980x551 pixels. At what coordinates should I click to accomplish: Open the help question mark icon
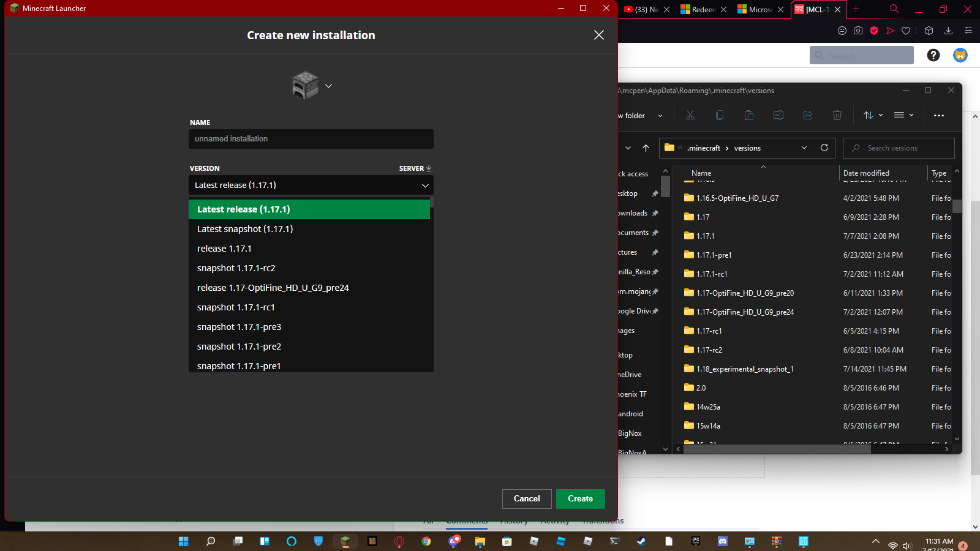coord(933,56)
